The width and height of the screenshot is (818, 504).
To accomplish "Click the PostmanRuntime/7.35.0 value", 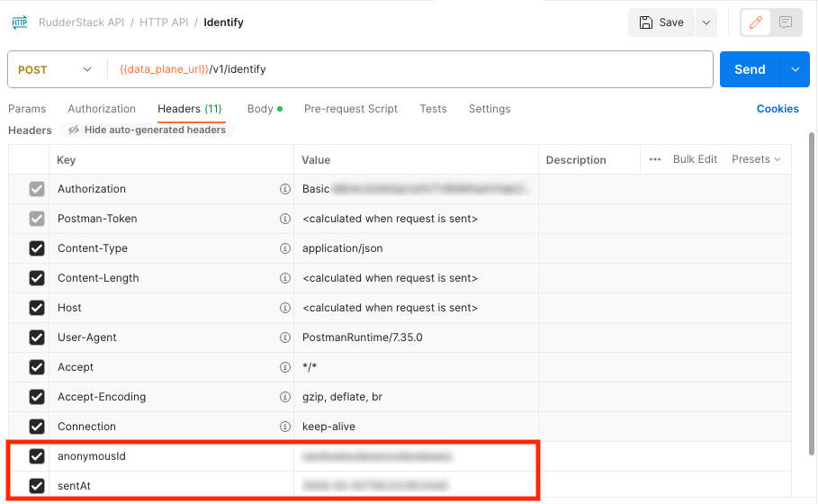I will point(363,337).
